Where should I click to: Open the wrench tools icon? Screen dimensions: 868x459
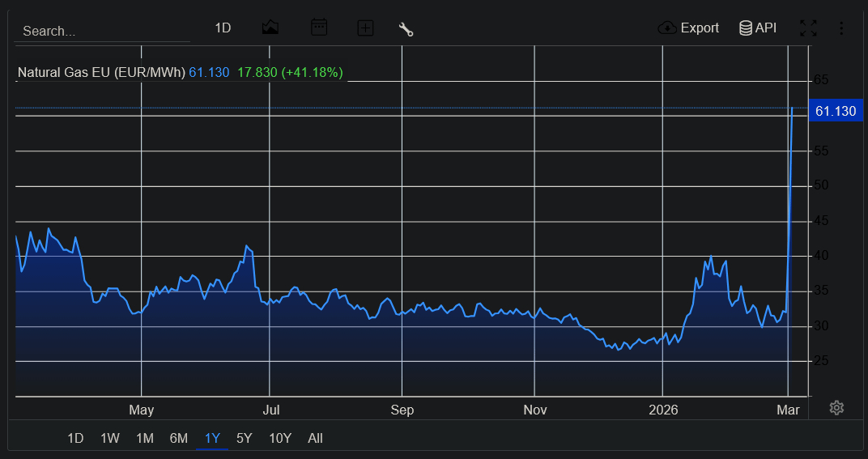[406, 29]
